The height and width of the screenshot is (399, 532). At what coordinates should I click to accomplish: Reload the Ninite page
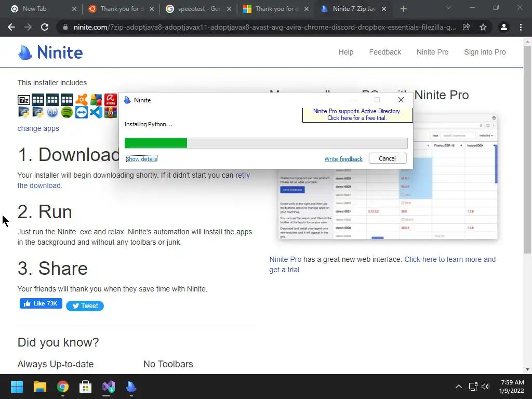45,27
